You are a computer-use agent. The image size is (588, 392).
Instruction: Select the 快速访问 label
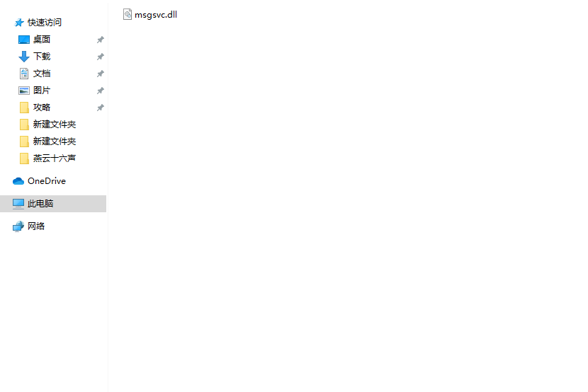coord(45,23)
